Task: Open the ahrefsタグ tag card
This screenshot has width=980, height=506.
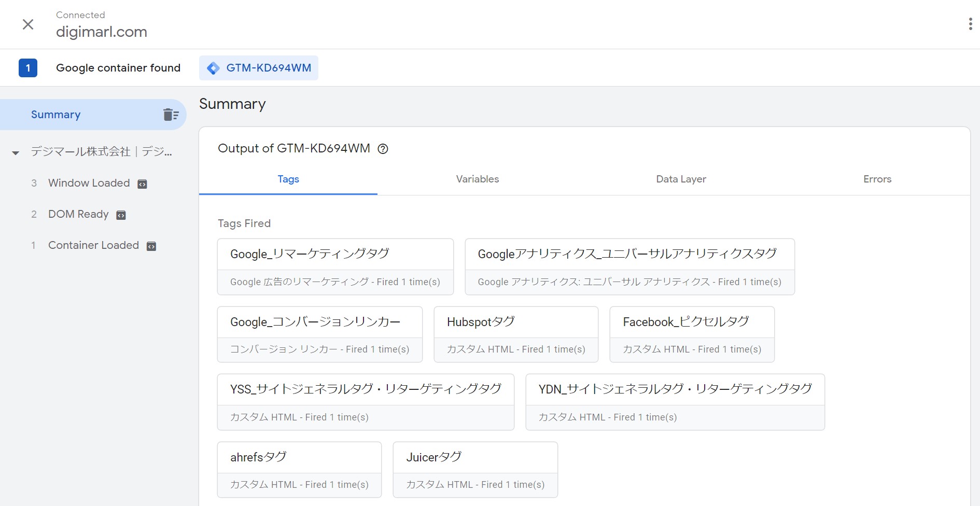Action: [299, 470]
